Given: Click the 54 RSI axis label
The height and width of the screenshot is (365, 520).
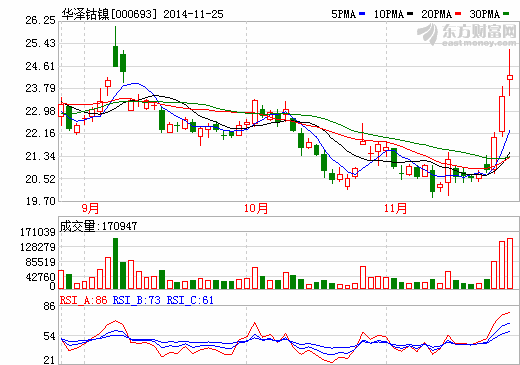Looking at the screenshot, I should coord(49,336).
